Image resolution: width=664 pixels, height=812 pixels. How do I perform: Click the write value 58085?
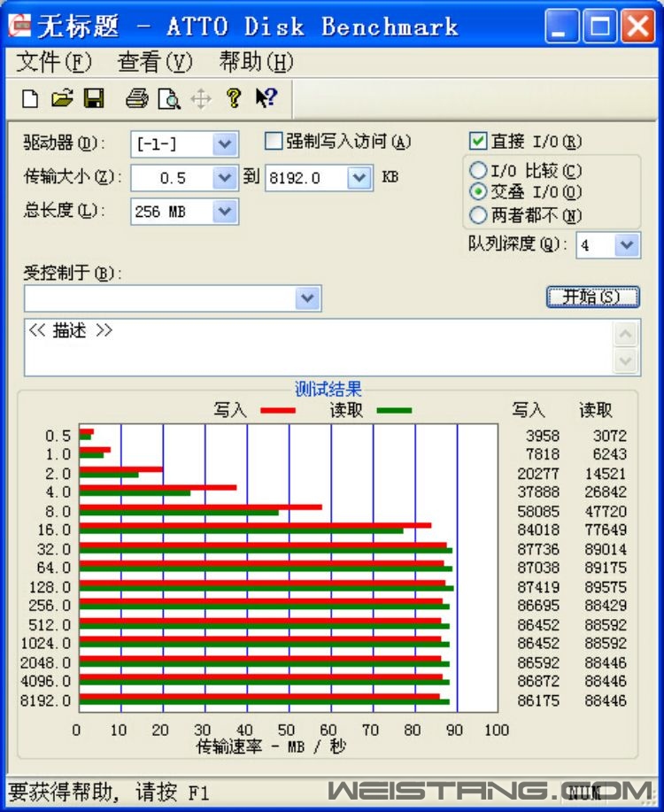tap(538, 511)
